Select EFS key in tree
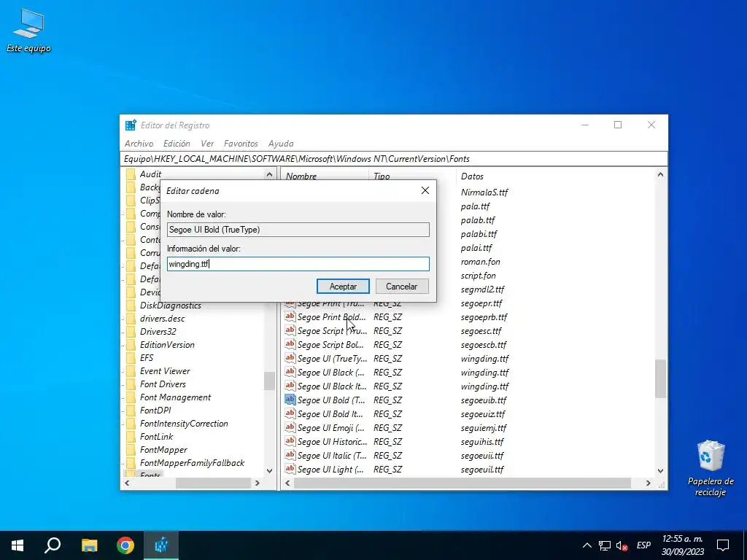The image size is (747, 560). pos(146,357)
